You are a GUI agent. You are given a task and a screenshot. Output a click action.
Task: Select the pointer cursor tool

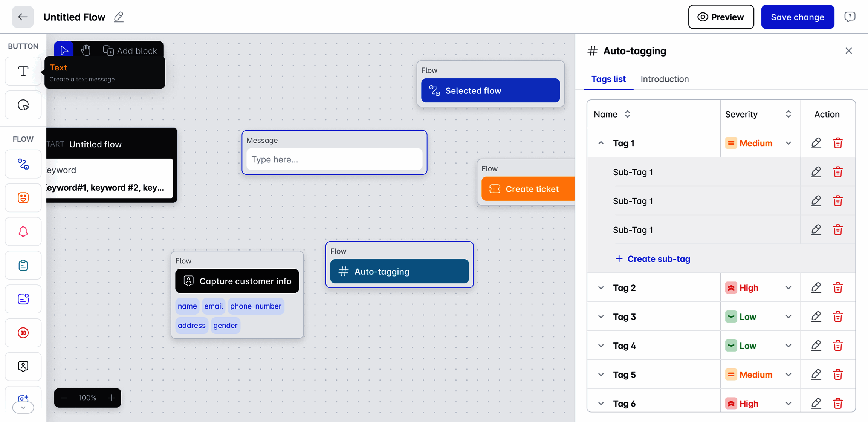pyautogui.click(x=64, y=50)
